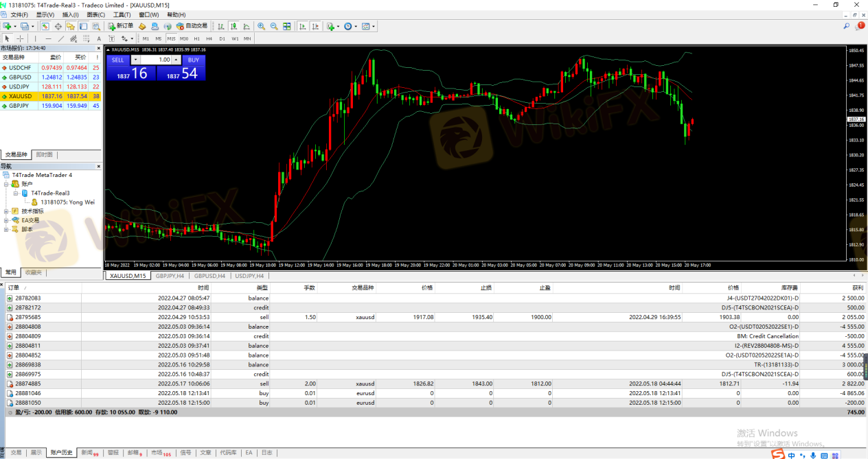Tile chart windows using toolbar icon
Image resolution: width=868 pixels, height=459 pixels.
286,26
